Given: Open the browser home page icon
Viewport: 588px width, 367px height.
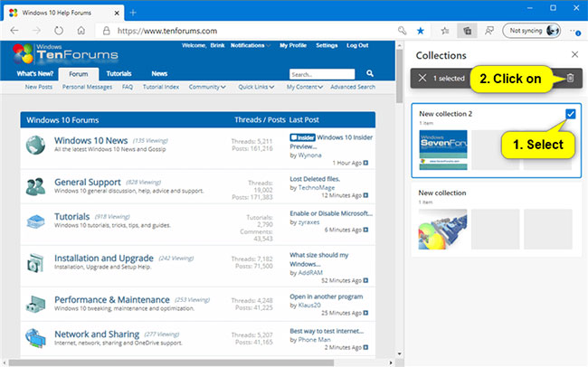Looking at the screenshot, I should 81,31.
